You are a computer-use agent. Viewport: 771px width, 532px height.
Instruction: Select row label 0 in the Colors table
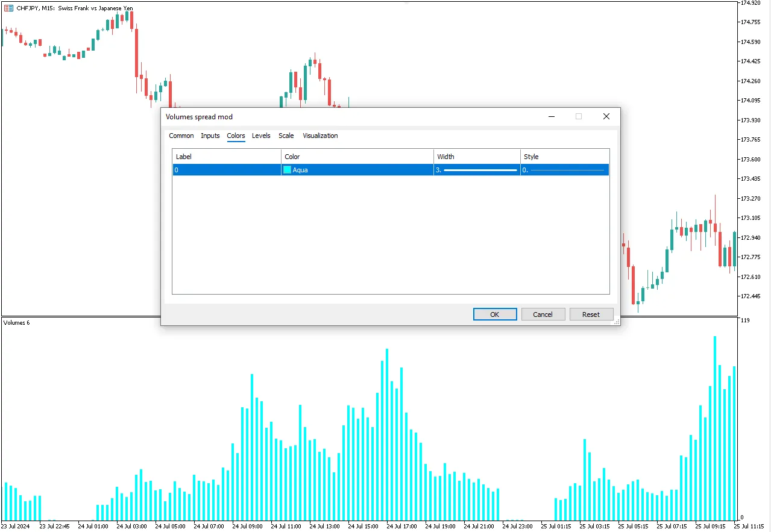pyautogui.click(x=227, y=170)
